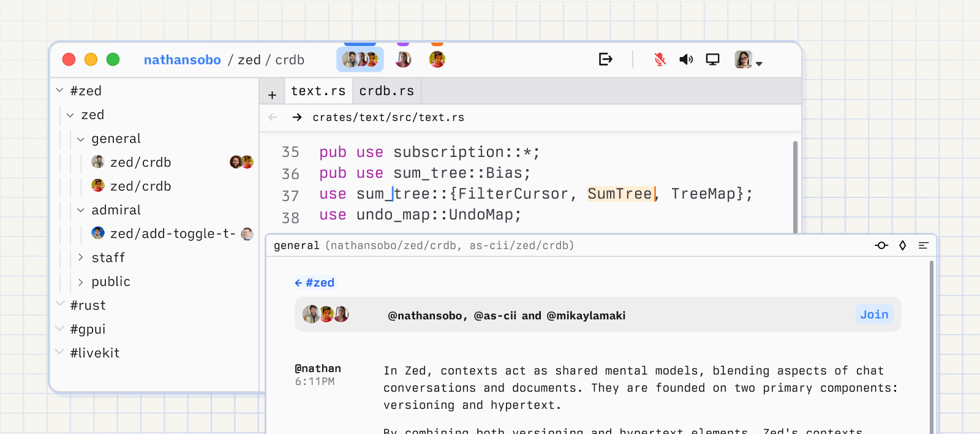The height and width of the screenshot is (434, 980).
Task: Toggle the speaker audio icon
Action: pyautogui.click(x=686, y=59)
